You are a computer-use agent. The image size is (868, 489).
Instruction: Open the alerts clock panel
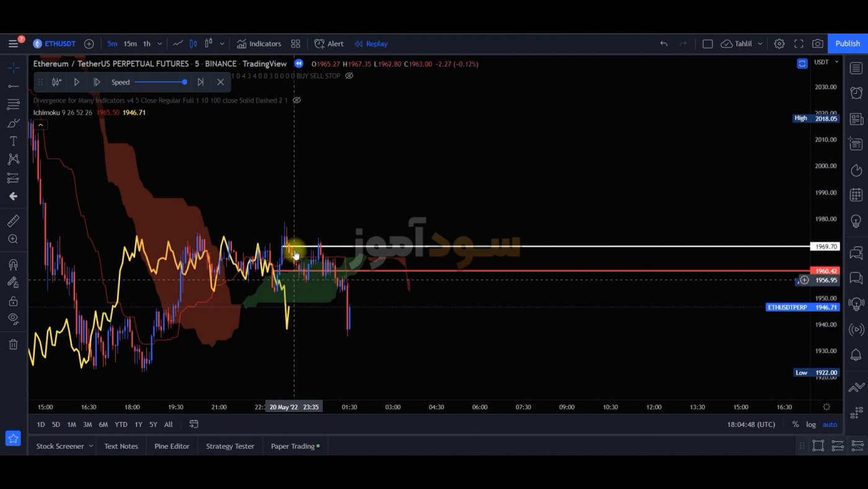(x=856, y=93)
